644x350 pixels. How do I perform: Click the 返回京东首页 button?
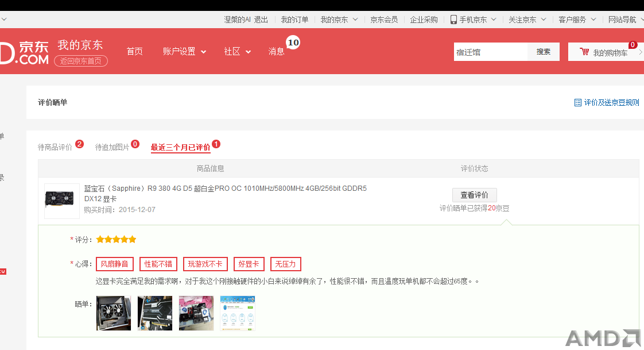pos(81,61)
